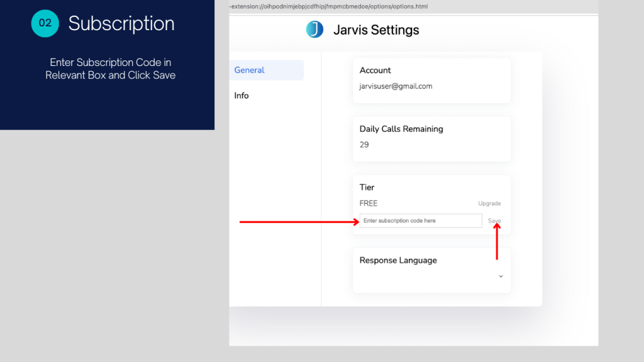Image resolution: width=644 pixels, height=362 pixels.
Task: Click the vertical red arrow below Save
Action: click(497, 242)
